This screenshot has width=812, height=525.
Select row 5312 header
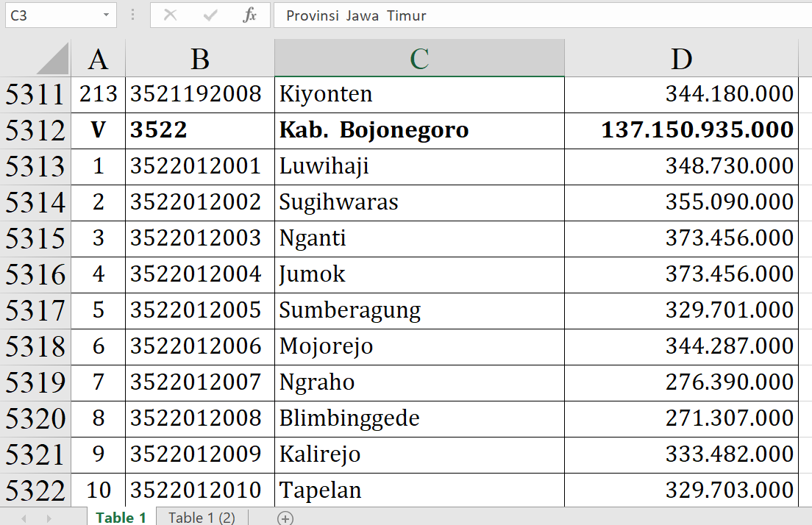35,131
